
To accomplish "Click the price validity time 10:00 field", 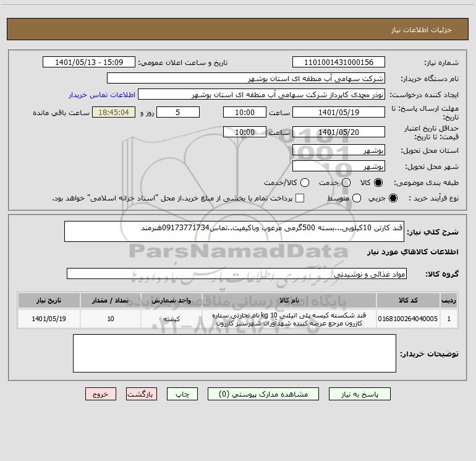I will point(245,132).
